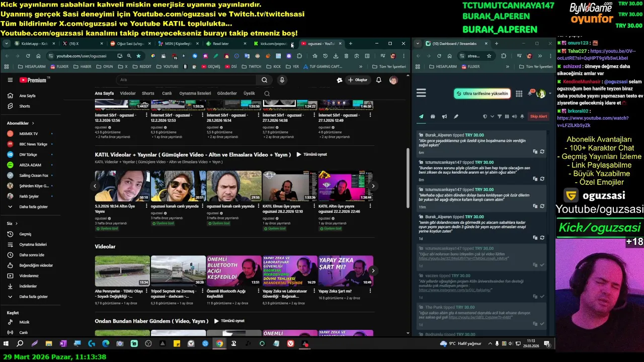The width and height of the screenshot is (644, 362).
Task: Open the YouTube account avatar menu
Action: click(393, 80)
